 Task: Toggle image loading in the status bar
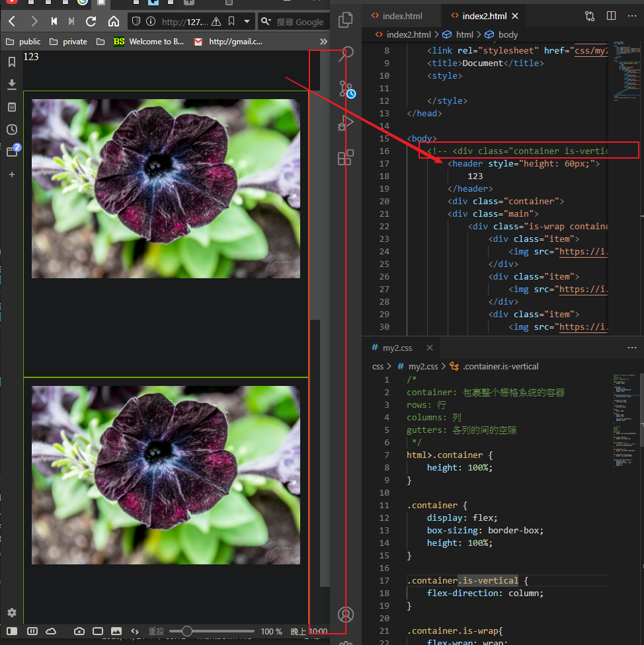116,631
